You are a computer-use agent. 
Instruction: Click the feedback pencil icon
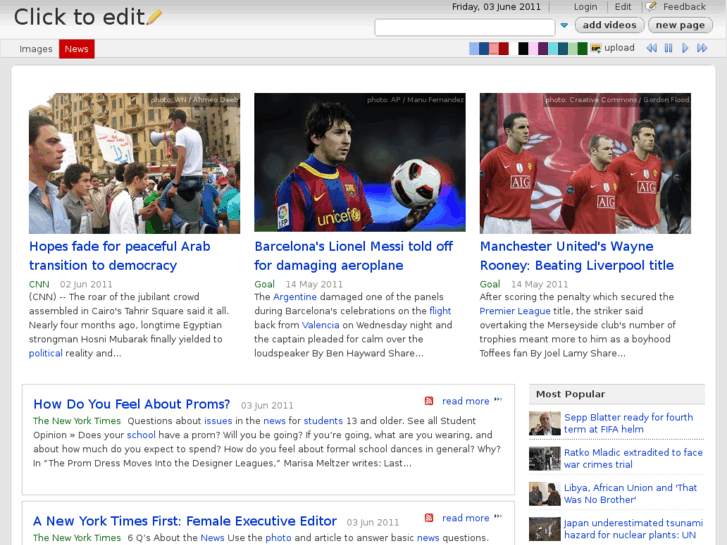651,6
